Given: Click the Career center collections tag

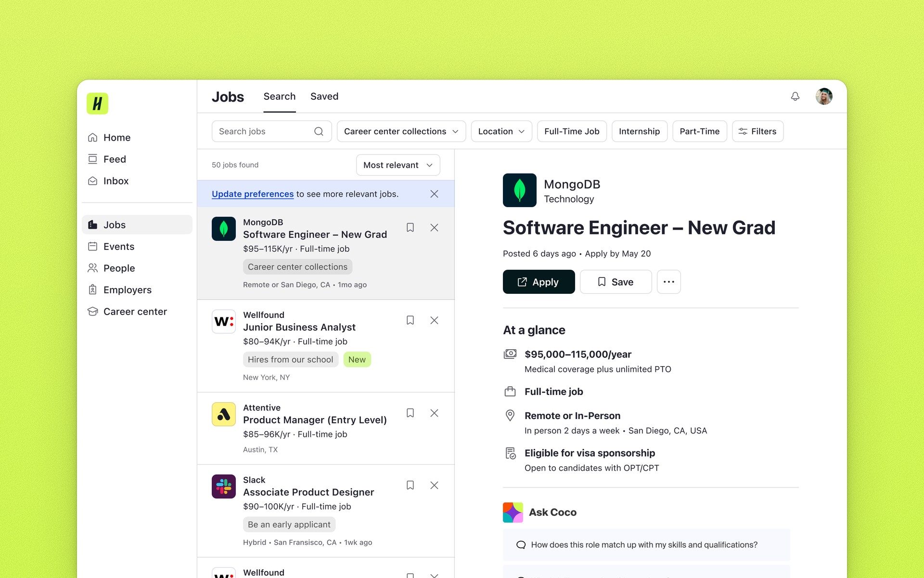Looking at the screenshot, I should 297,267.
